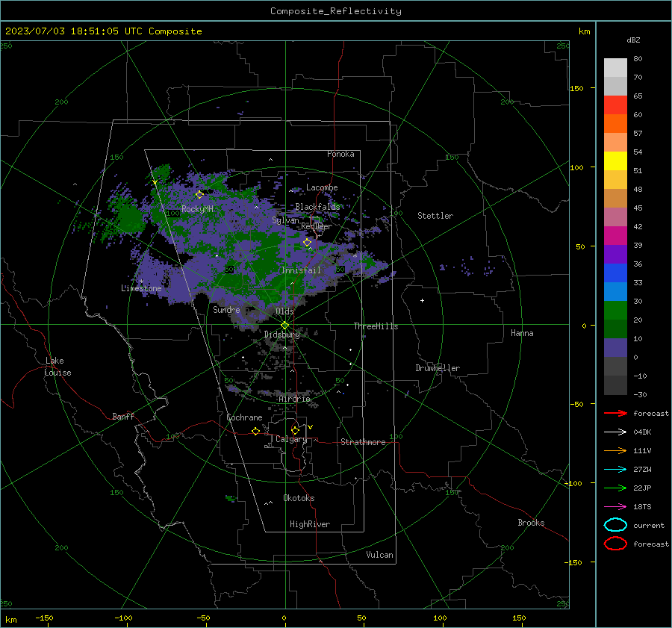The height and width of the screenshot is (628, 672).
Task: Click the 'current' legend text
Action: (649, 525)
